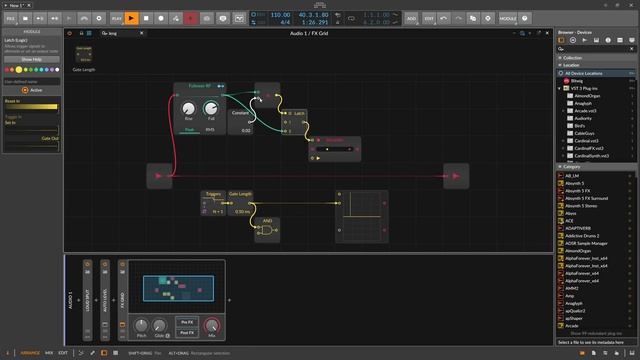Click the global Record button
Screen dimensions: 640x360
point(161,18)
